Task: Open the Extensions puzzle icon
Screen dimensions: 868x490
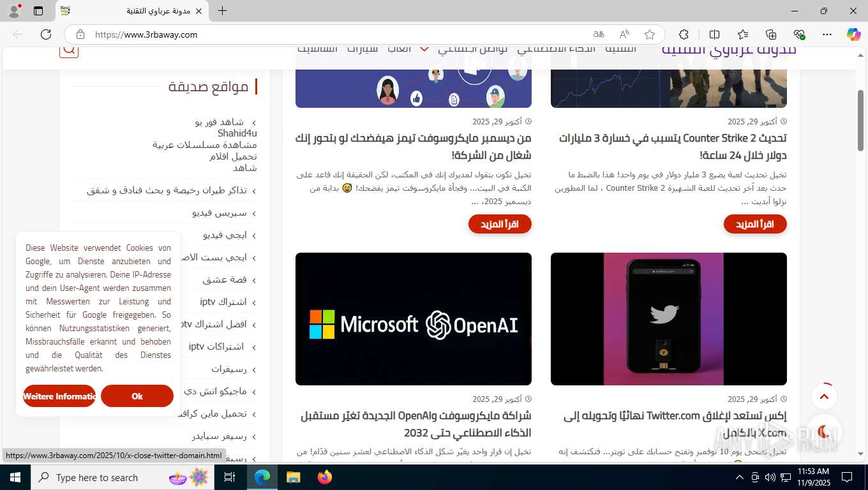Action: pyautogui.click(x=684, y=34)
